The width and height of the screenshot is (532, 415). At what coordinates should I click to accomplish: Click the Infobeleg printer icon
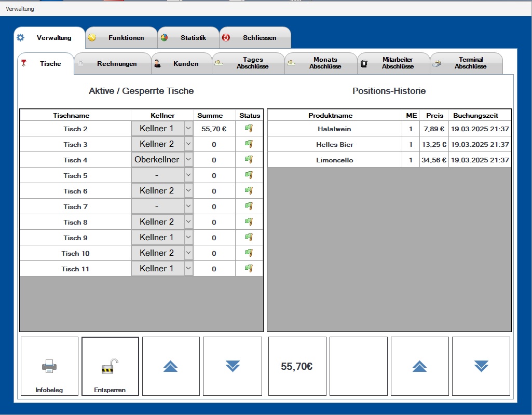[x=49, y=367]
